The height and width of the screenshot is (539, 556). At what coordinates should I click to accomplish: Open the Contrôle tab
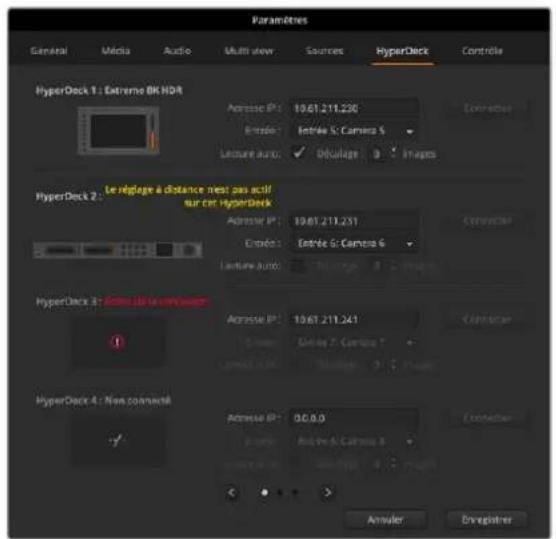[x=482, y=51]
